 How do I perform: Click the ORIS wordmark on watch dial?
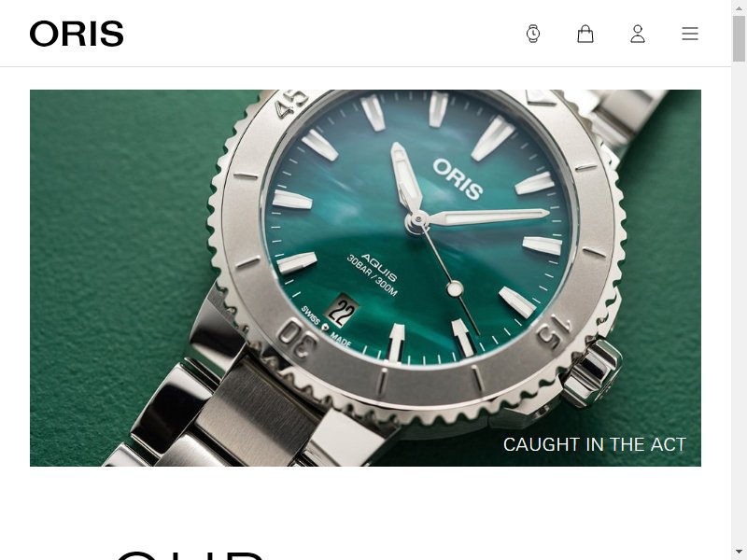(458, 179)
